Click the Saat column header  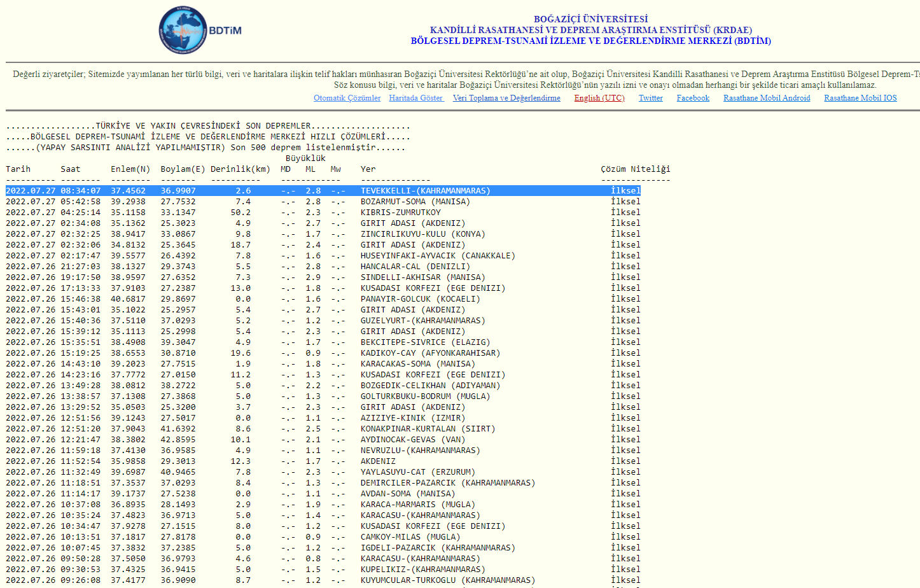[x=71, y=169]
